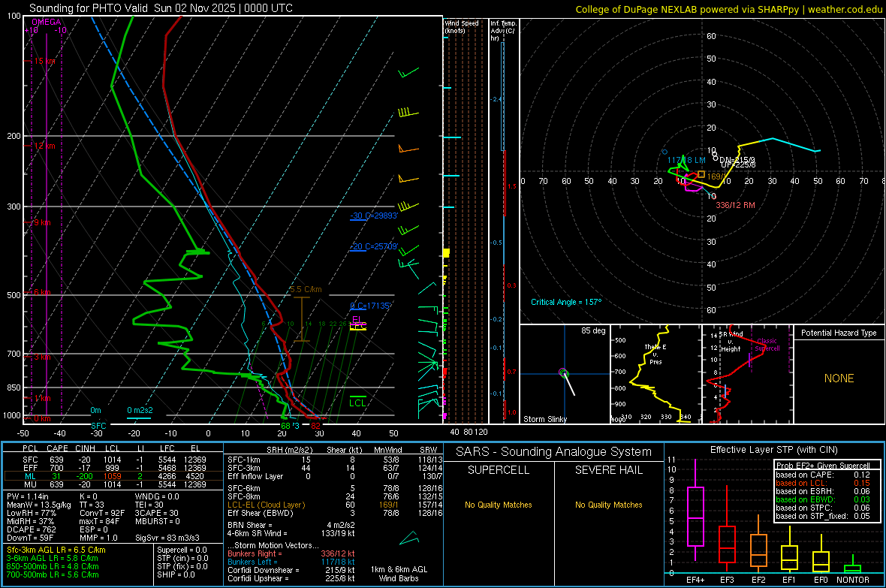Click the 5.5 C/km lapse rate label
This screenshot has width=886, height=588.
(x=306, y=289)
